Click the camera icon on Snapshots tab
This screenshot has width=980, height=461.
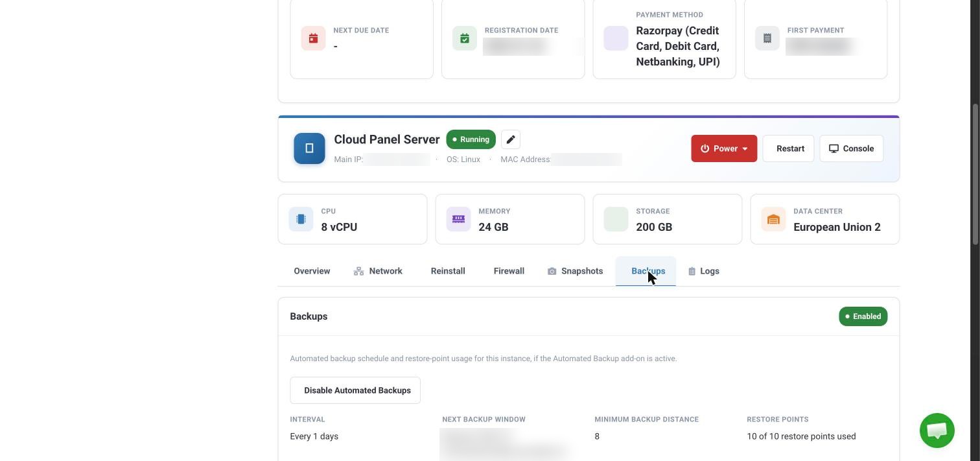[552, 271]
